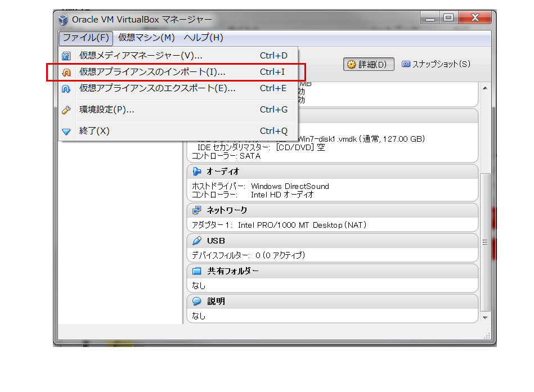The image size is (534, 392).
Task: Select 仮想メディアマネージャー(V)... menu entry
Action: click(178, 56)
